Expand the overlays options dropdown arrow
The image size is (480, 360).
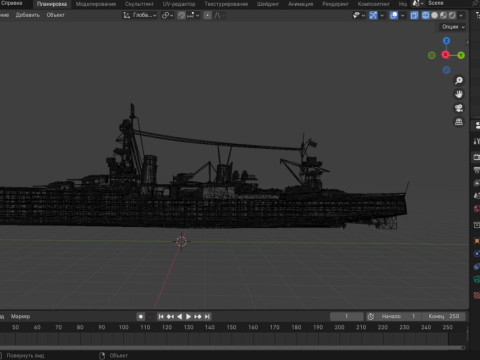[x=402, y=15]
